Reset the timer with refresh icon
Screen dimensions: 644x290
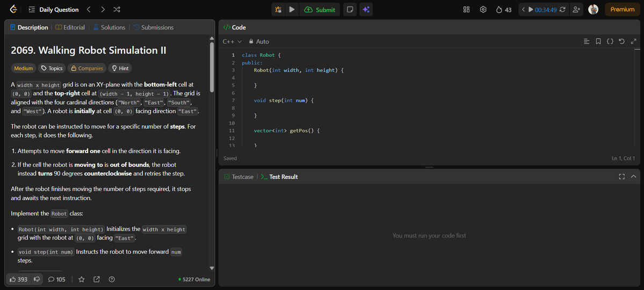click(563, 10)
